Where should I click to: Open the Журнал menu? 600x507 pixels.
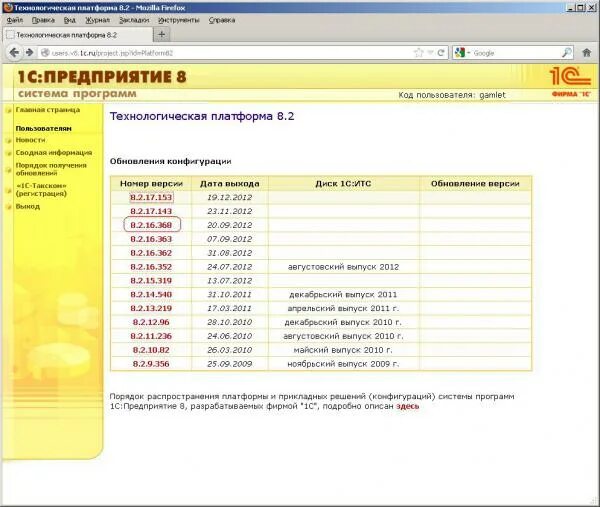[x=97, y=20]
